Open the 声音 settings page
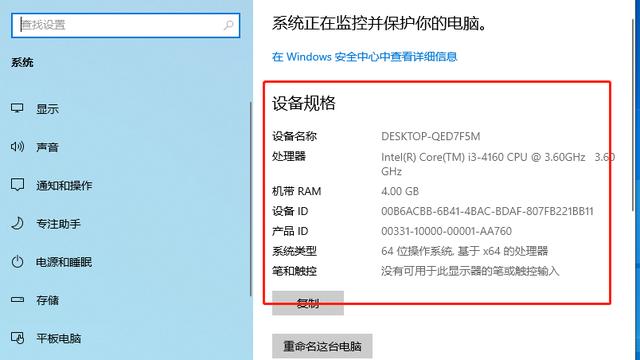The height and width of the screenshot is (360, 640). [x=47, y=147]
